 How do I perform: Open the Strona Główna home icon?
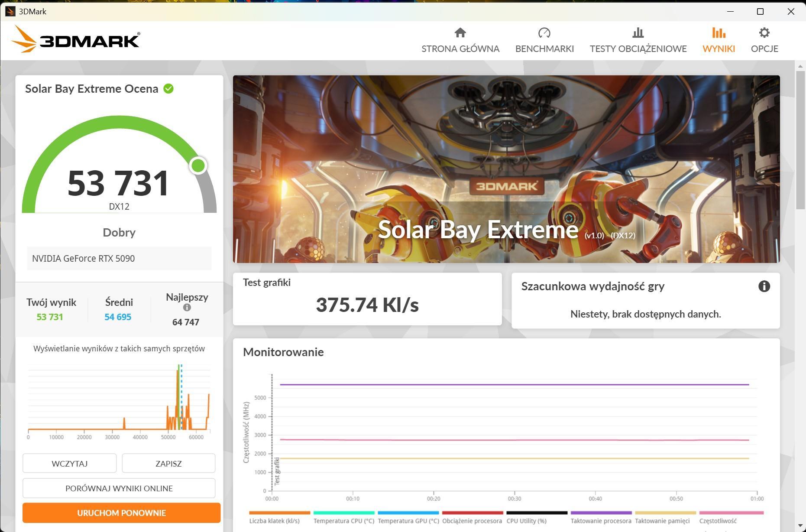[460, 33]
